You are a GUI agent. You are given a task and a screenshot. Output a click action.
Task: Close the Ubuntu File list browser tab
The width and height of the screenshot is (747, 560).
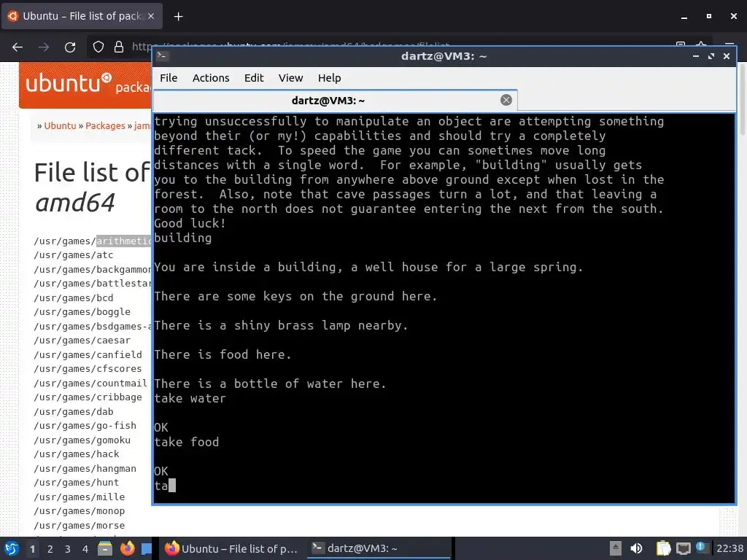click(x=151, y=16)
